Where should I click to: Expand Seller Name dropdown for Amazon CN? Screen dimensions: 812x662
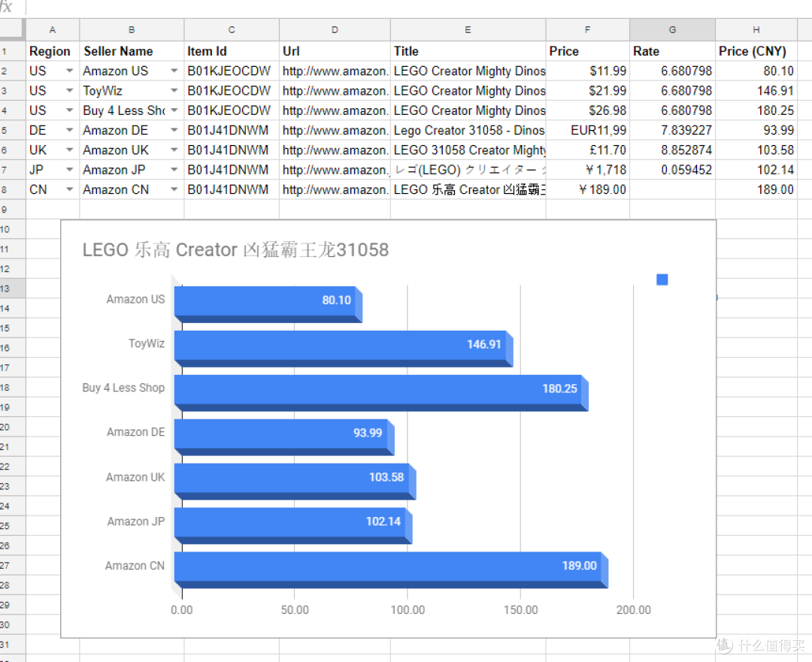tap(174, 189)
